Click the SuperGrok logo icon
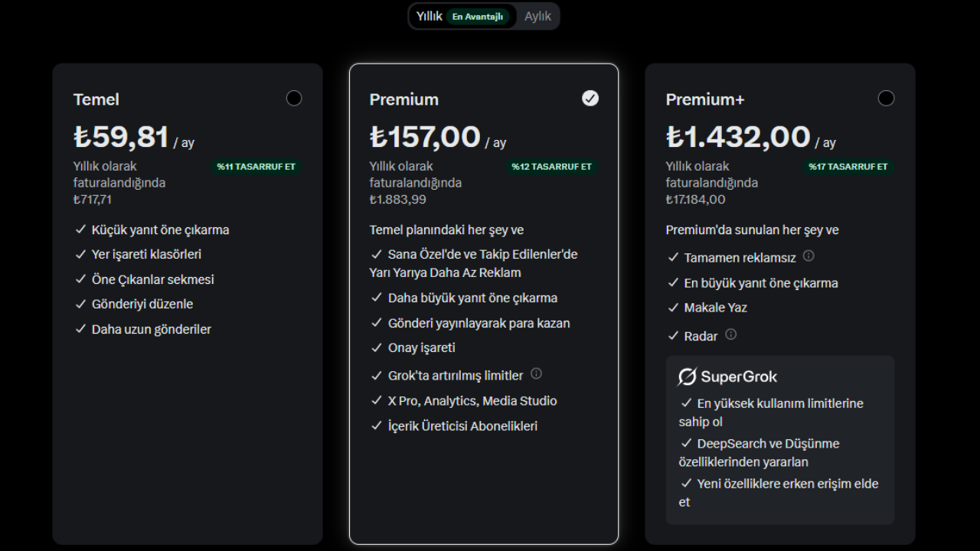 (x=687, y=377)
